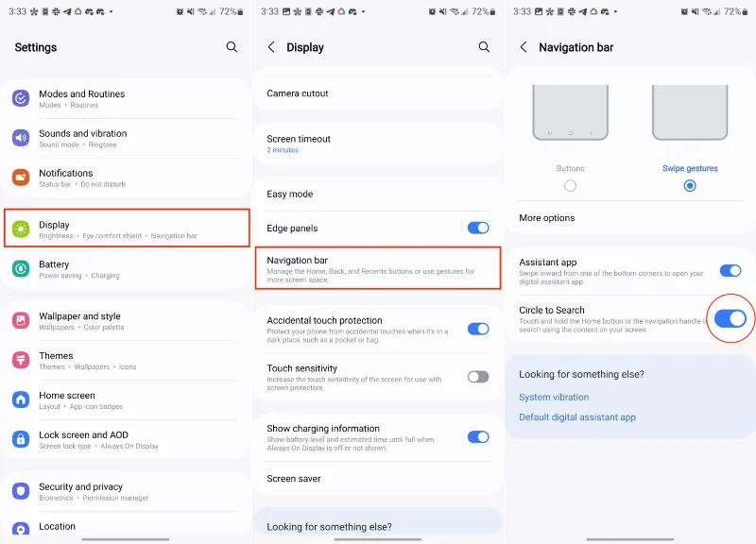Viewport: 756px width, 544px height.
Task: Open Display settings
Action: pos(127,229)
